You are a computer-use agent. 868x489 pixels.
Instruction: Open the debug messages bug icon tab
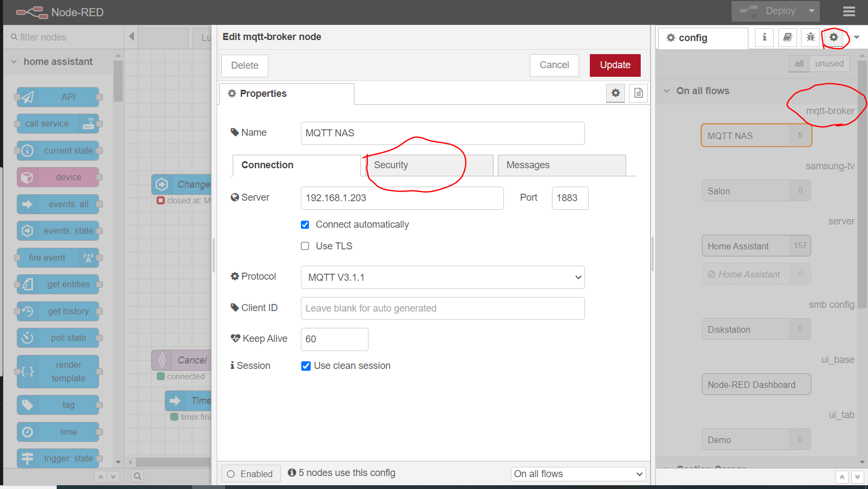(x=810, y=37)
